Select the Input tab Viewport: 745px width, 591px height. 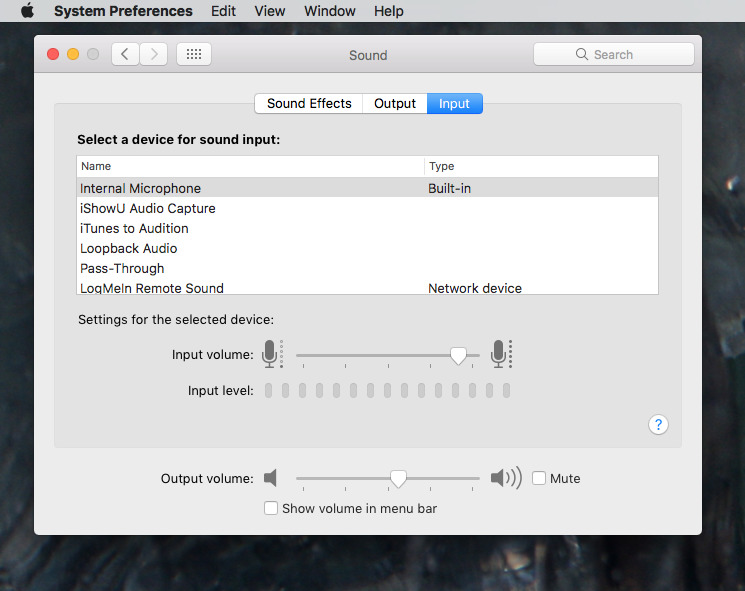click(454, 104)
